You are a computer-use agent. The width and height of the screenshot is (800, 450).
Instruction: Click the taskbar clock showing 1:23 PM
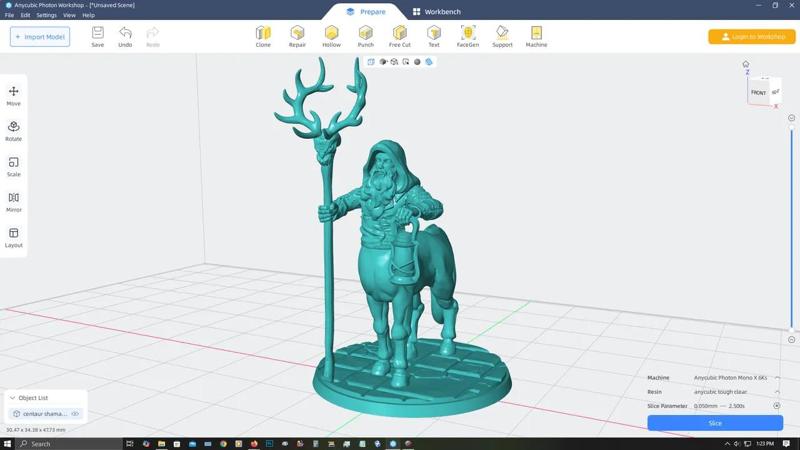pos(765,444)
